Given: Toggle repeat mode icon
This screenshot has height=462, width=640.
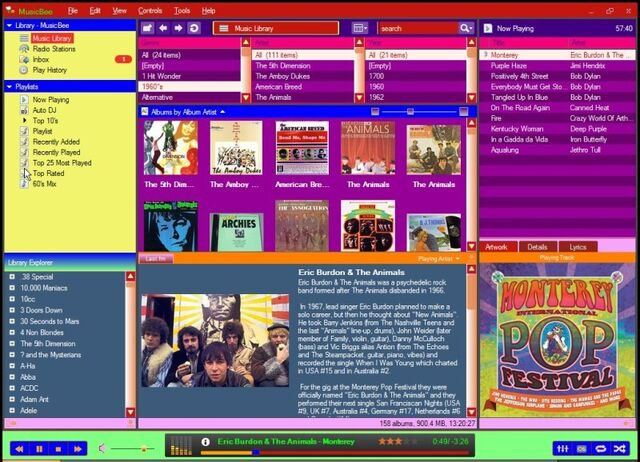Looking at the screenshot, I should pyautogui.click(x=600, y=449).
